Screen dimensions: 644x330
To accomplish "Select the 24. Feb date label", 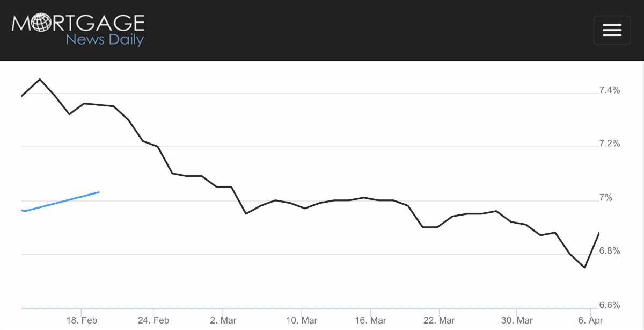I will click(x=153, y=321).
